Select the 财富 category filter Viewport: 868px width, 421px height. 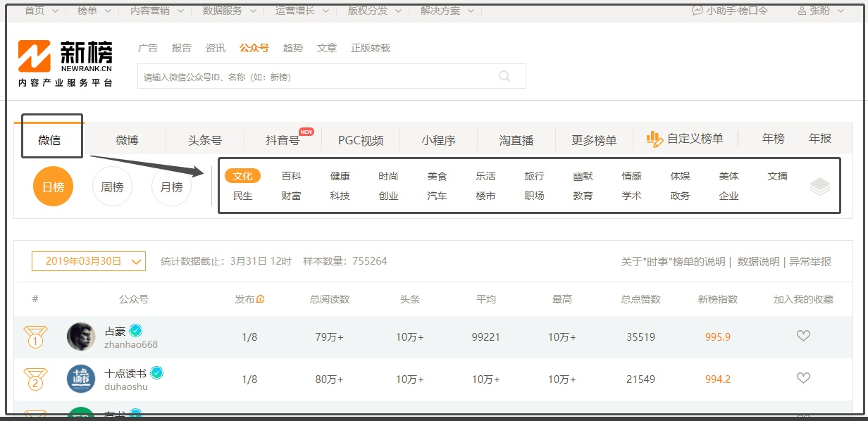coord(291,196)
